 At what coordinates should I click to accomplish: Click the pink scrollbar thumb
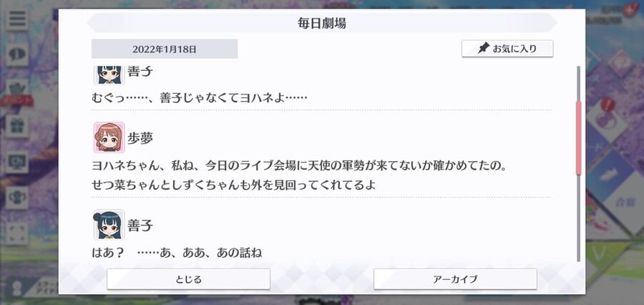(579, 138)
